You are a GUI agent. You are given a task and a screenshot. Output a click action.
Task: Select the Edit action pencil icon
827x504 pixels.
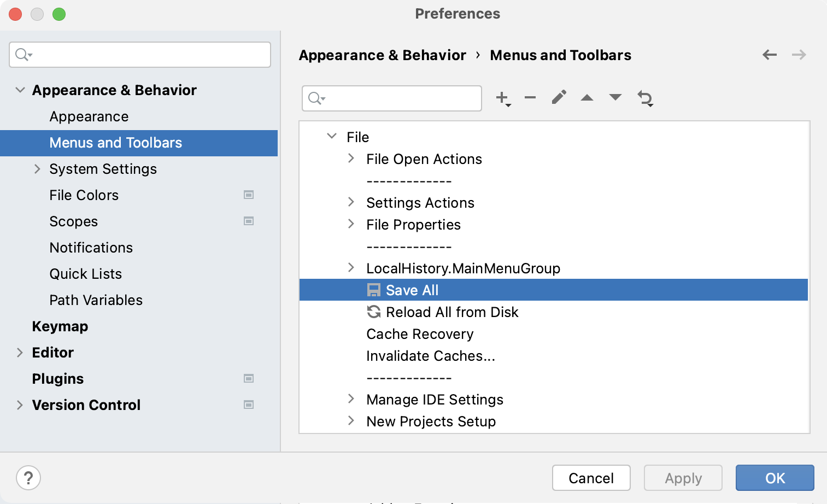(559, 98)
